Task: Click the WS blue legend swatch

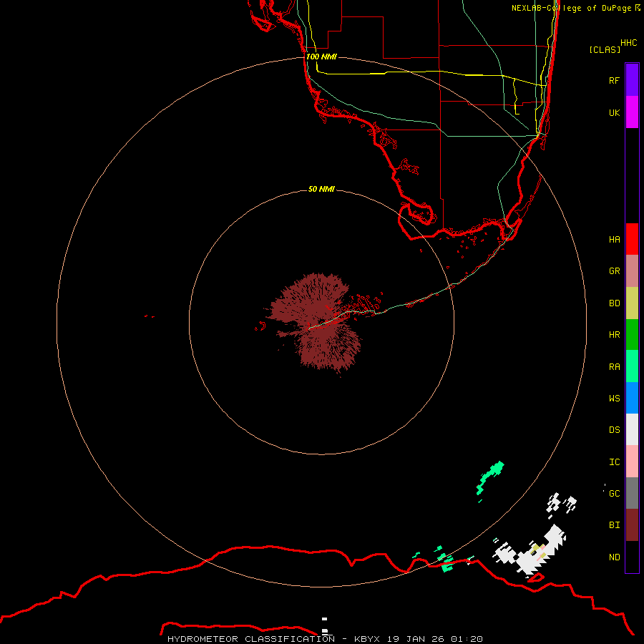Action: pos(632,398)
